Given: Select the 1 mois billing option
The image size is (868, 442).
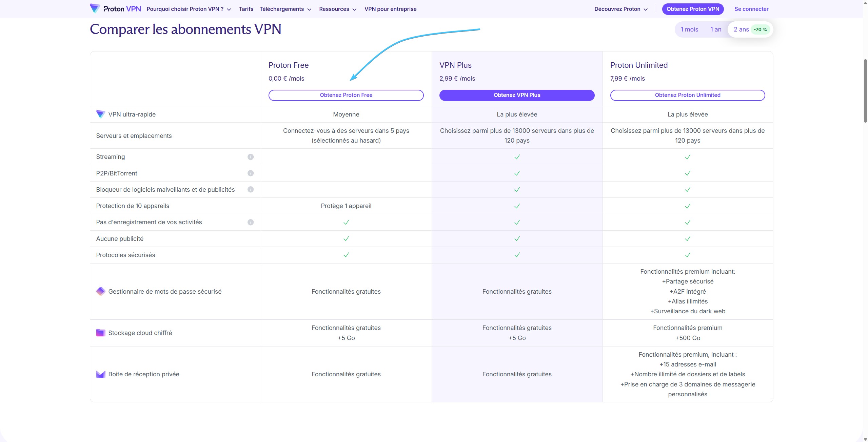Looking at the screenshot, I should tap(689, 29).
